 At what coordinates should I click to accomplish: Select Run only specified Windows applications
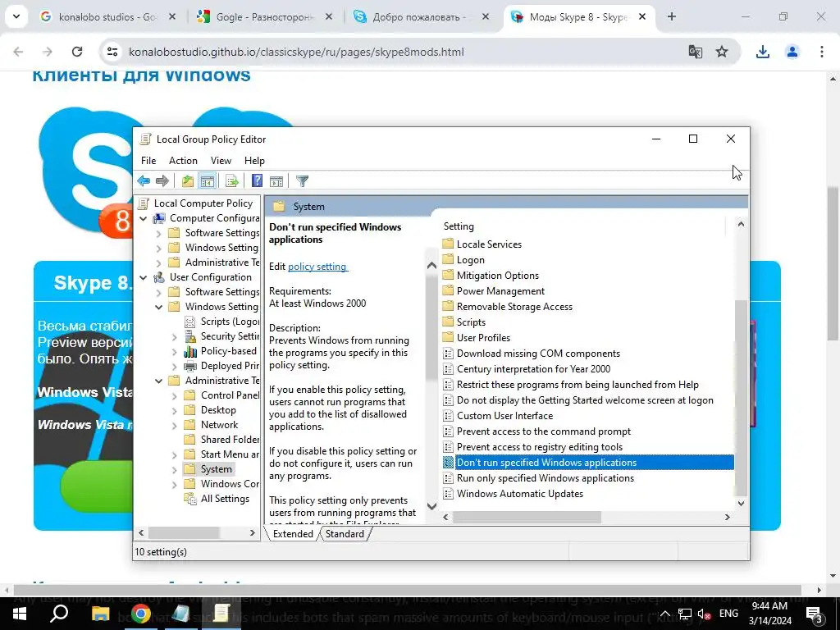546,478
